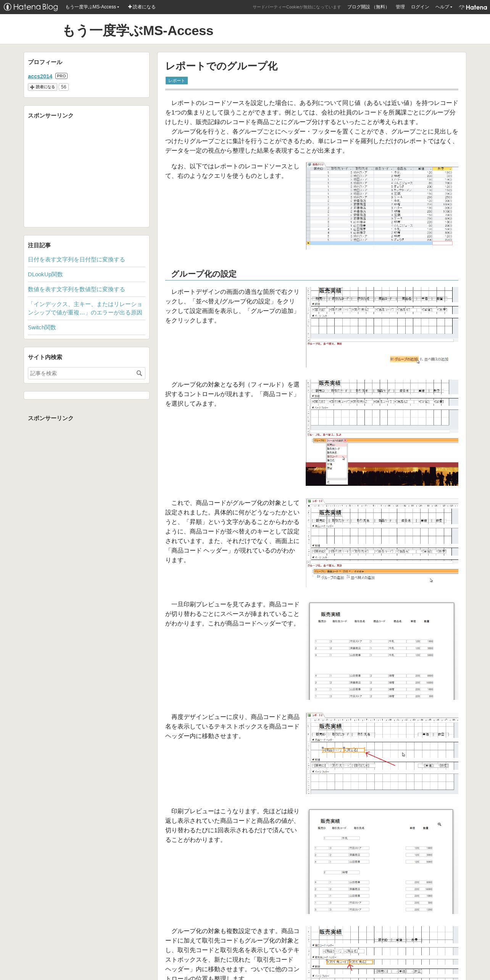This screenshot has width=490, height=980.
Task: Click the reader count 56
Action: click(x=63, y=87)
